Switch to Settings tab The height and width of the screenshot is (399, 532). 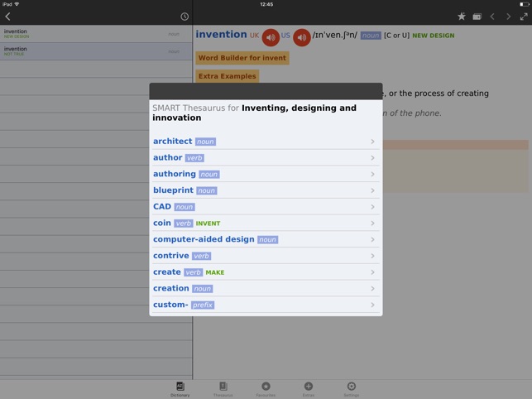click(351, 389)
